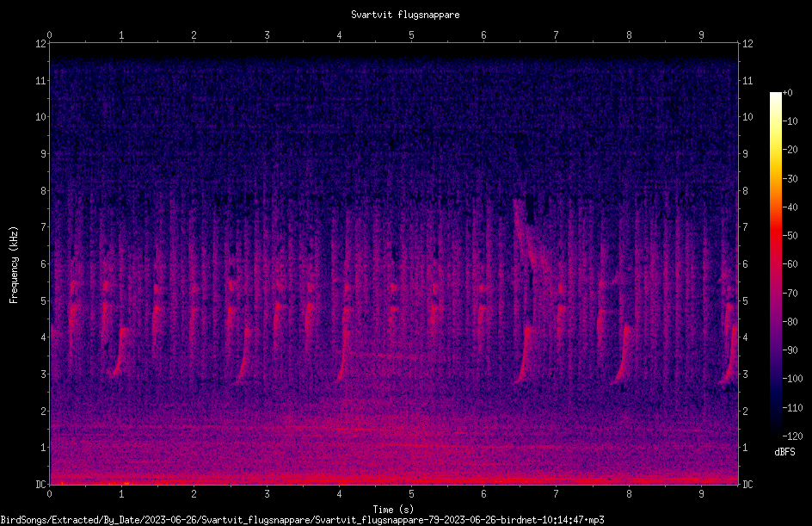Screen dimensions: 812x526
Task: Click the color scale gradient bar
Action: 775,263
